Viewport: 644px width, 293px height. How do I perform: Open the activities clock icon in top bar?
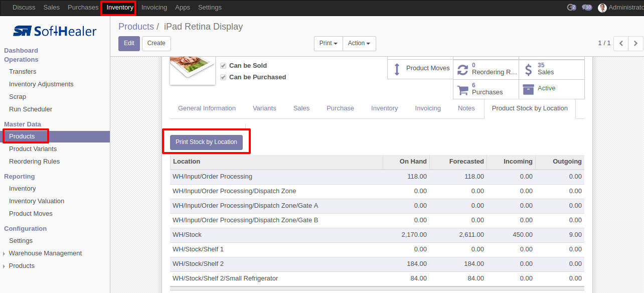571,8
